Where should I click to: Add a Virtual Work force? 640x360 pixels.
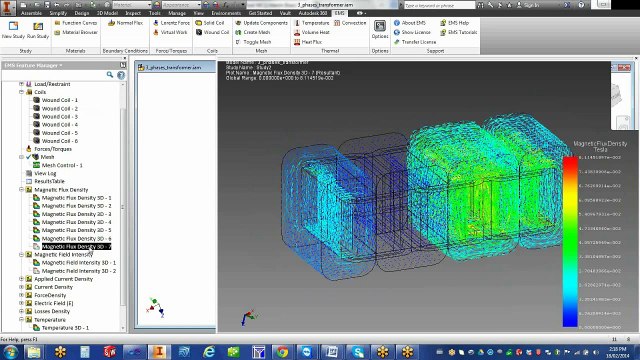pyautogui.click(x=170, y=32)
